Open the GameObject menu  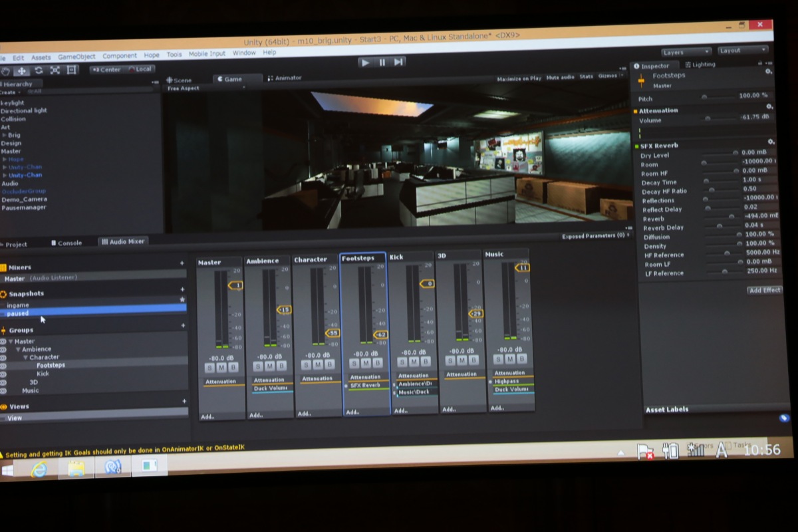tap(76, 57)
